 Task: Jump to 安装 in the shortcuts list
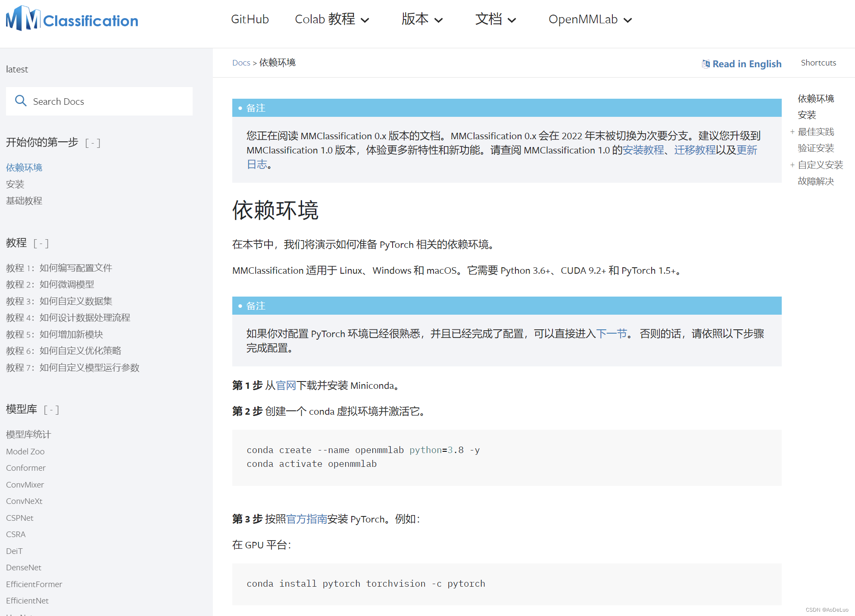tap(807, 115)
